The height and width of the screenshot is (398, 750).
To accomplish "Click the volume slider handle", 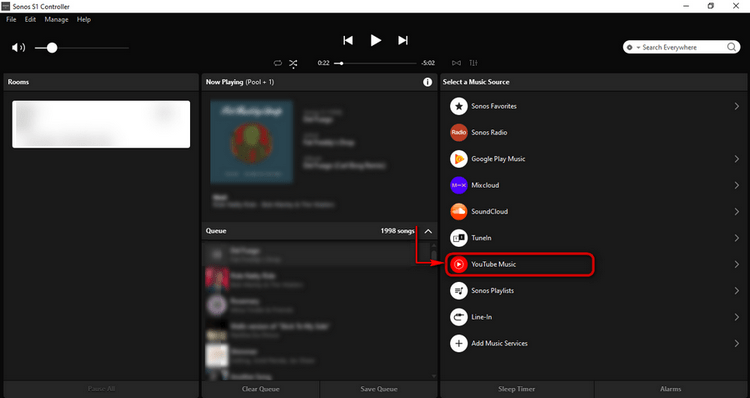I will tap(52, 48).
